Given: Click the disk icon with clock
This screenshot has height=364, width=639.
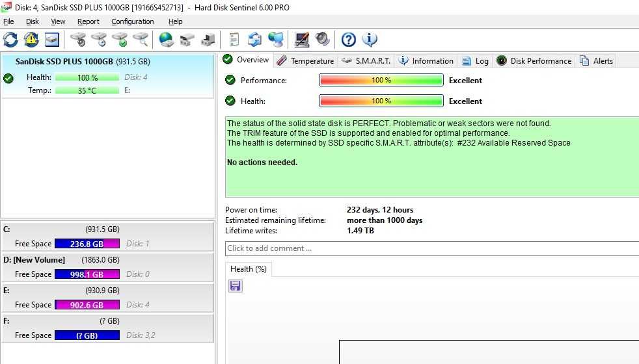Looking at the screenshot, I should pos(99,40).
